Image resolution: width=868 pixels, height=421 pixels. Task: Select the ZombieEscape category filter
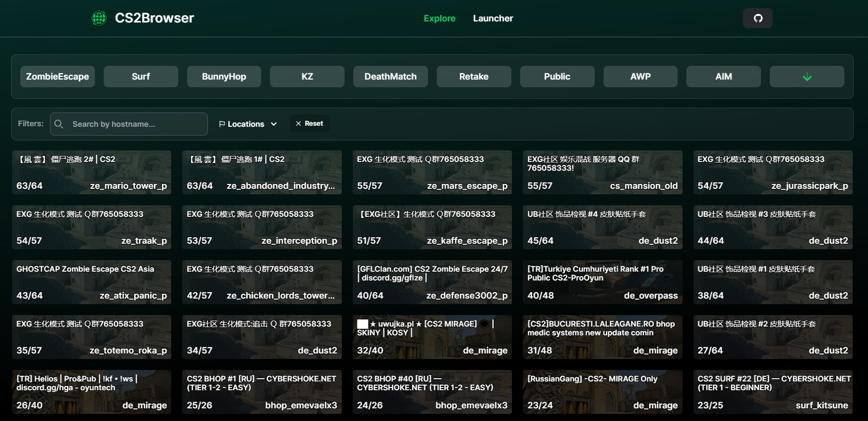(58, 77)
